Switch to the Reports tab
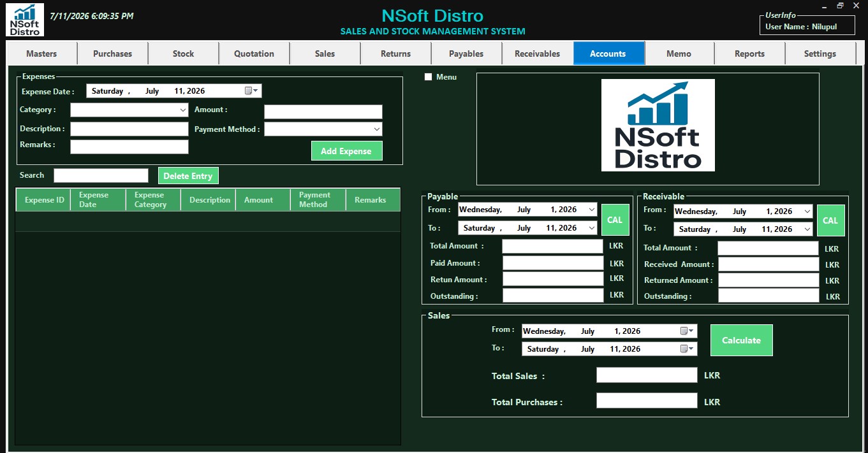Screen dimensions: 868x453 (x=749, y=54)
